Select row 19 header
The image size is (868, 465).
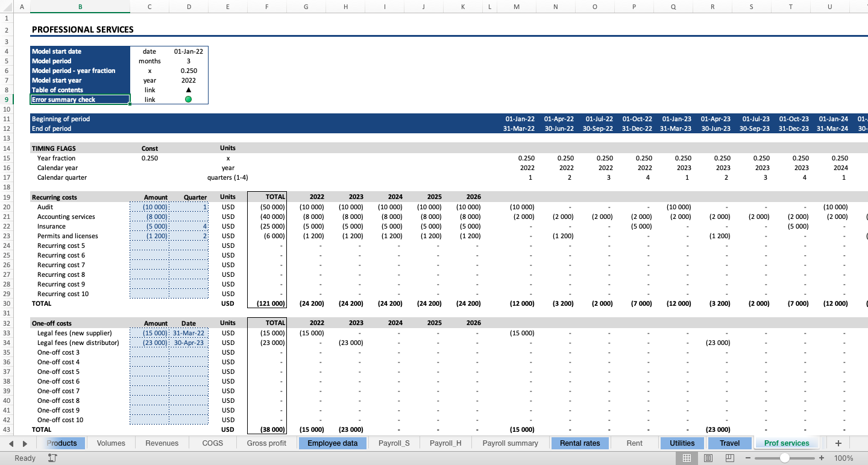6,197
